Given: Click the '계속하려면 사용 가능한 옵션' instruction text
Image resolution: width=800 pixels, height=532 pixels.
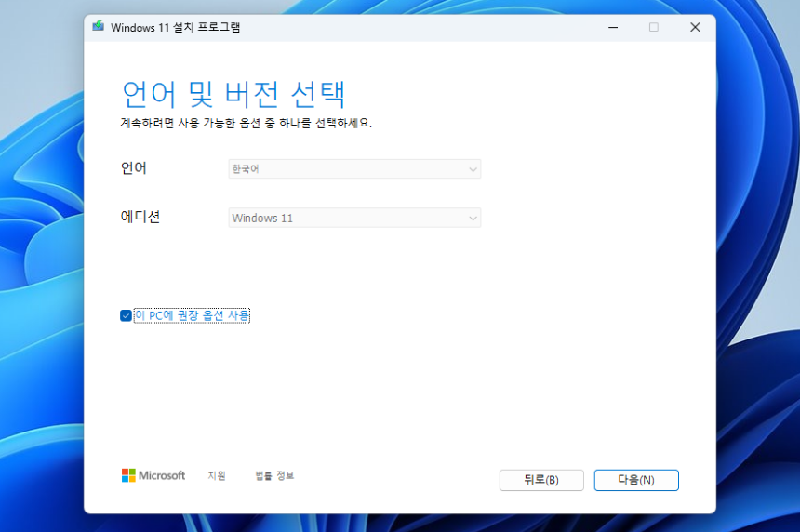Looking at the screenshot, I should pyautogui.click(x=246, y=123).
